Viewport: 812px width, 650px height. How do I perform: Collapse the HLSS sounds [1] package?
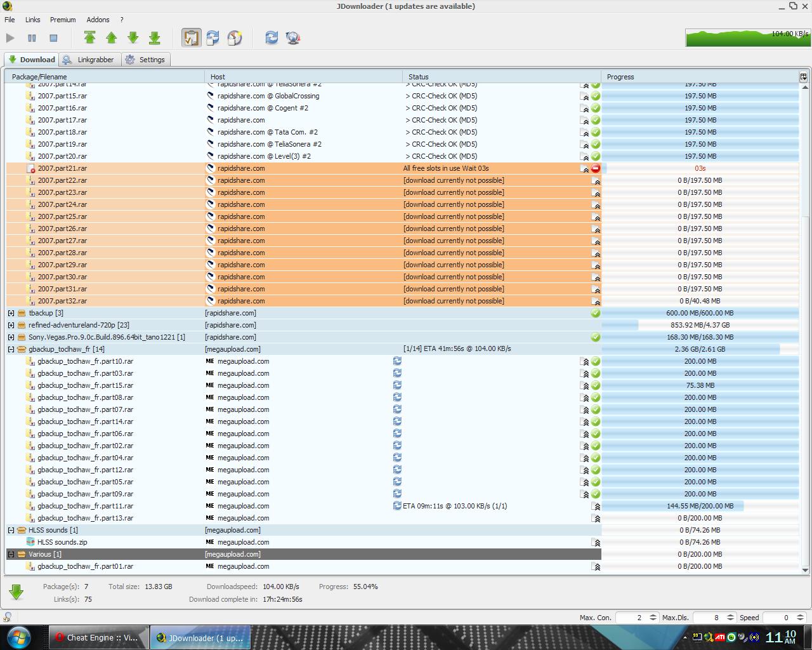11,530
